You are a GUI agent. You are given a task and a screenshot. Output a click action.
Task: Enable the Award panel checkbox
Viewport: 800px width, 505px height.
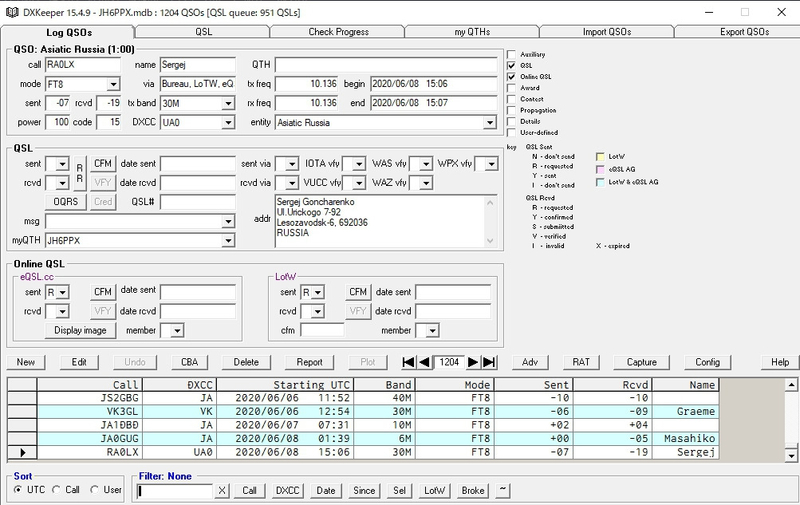point(511,88)
